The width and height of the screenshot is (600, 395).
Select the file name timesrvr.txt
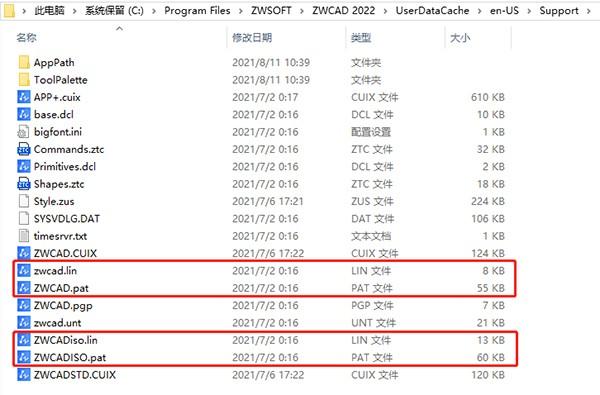(x=60, y=236)
